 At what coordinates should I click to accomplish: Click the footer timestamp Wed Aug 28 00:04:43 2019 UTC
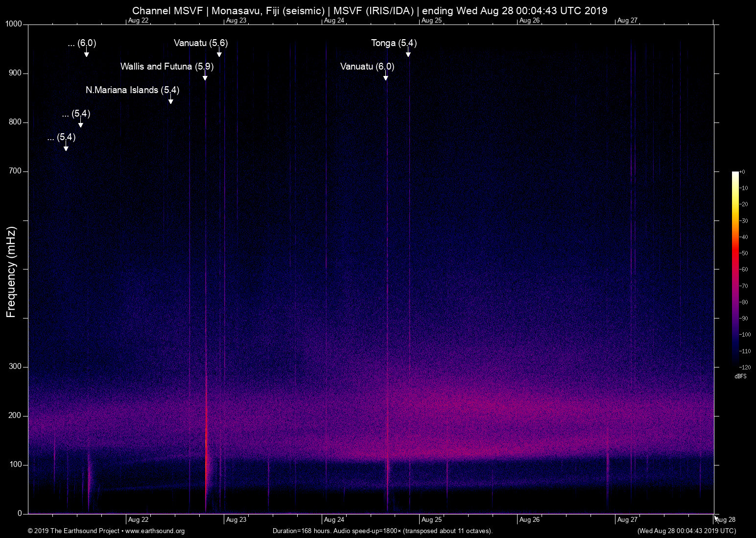point(686,531)
